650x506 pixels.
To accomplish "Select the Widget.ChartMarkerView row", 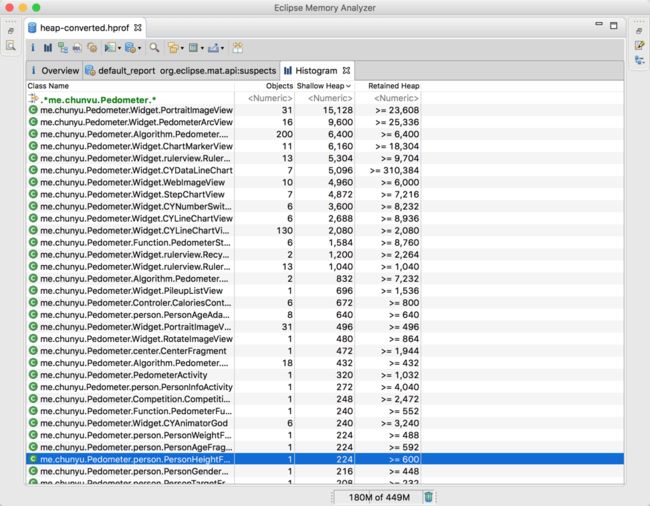I will tap(325, 146).
